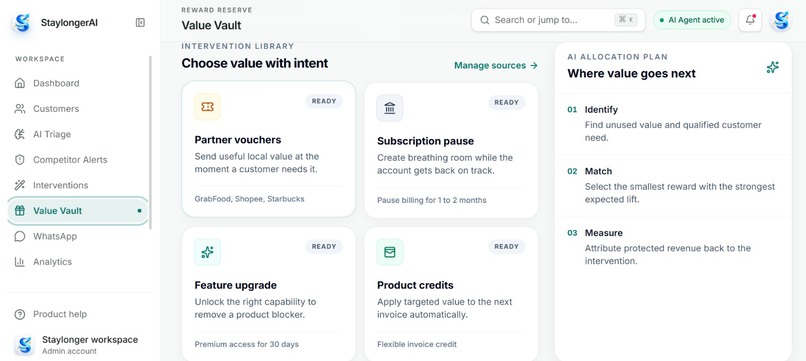Click the sidebar vertical scrollbar
The image size is (806, 361).
(x=151, y=142)
